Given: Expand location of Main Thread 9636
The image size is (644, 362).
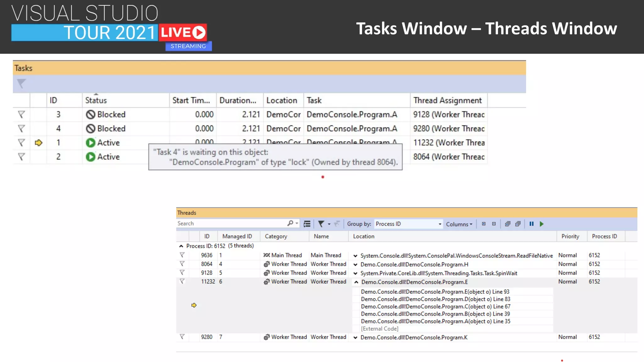Looking at the screenshot, I should point(355,256).
